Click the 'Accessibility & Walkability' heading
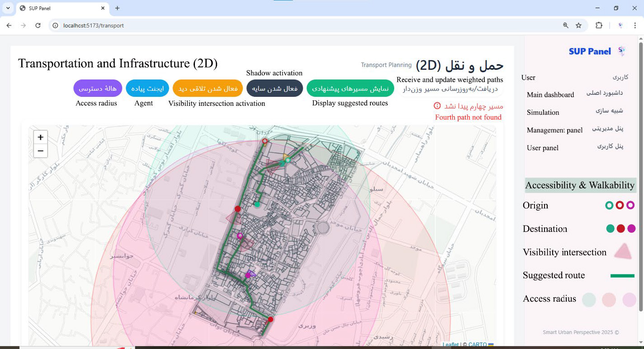Image resolution: width=644 pixels, height=349 pixels. point(580,185)
